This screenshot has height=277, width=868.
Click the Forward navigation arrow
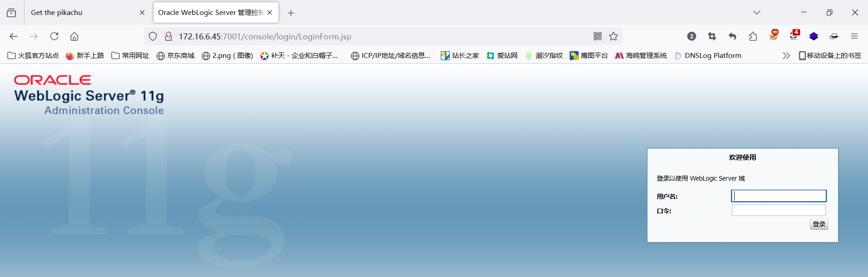pyautogui.click(x=34, y=36)
